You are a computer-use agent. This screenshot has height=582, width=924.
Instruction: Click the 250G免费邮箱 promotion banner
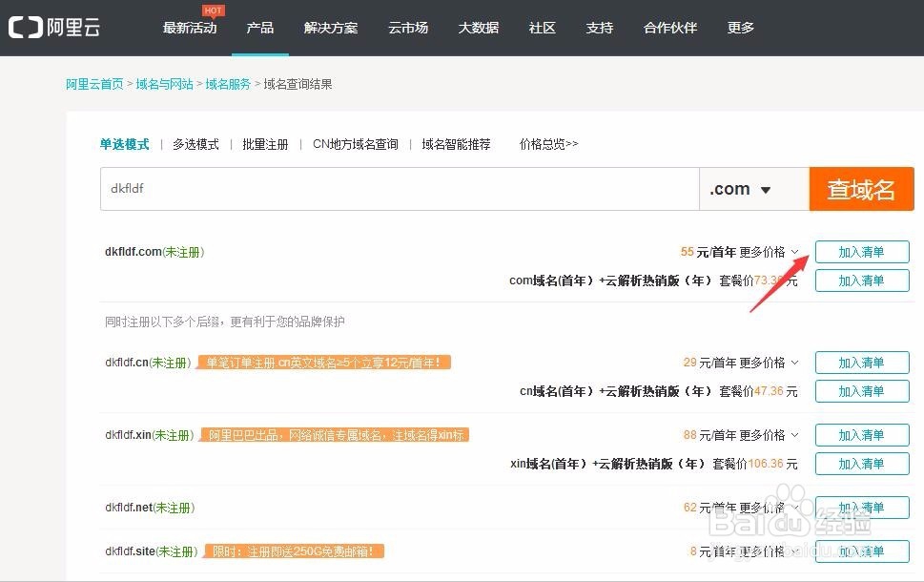click(x=294, y=551)
